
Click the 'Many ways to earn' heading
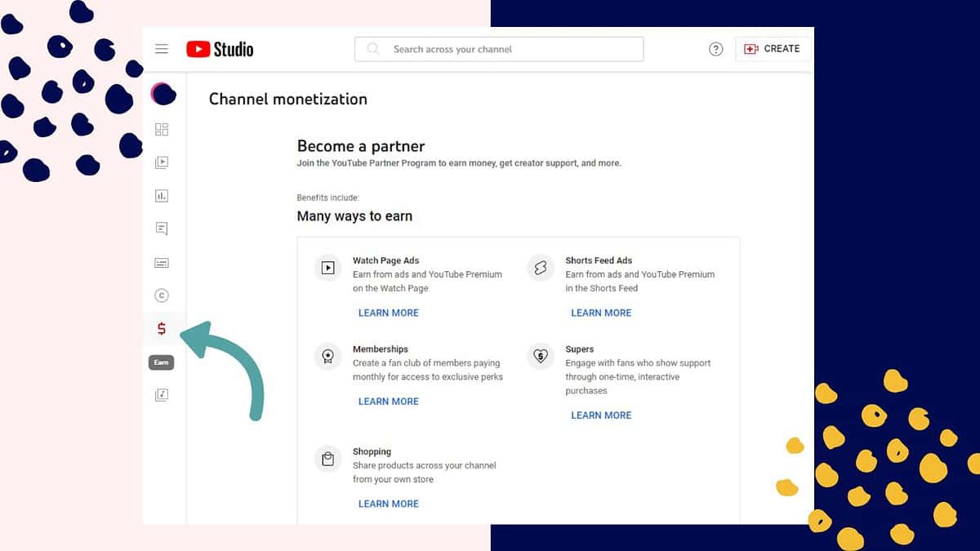[x=354, y=216]
